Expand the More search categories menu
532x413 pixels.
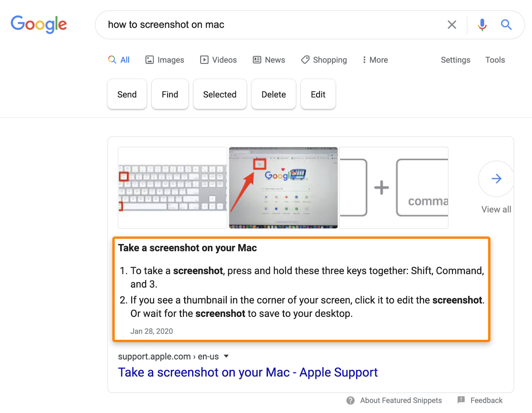click(375, 60)
